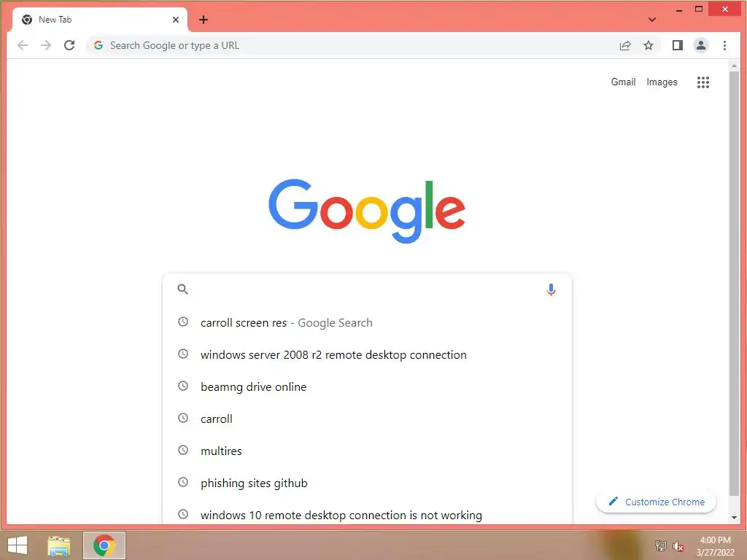Image resolution: width=747 pixels, height=560 pixels.
Task: Open Gmail link
Action: tap(623, 82)
